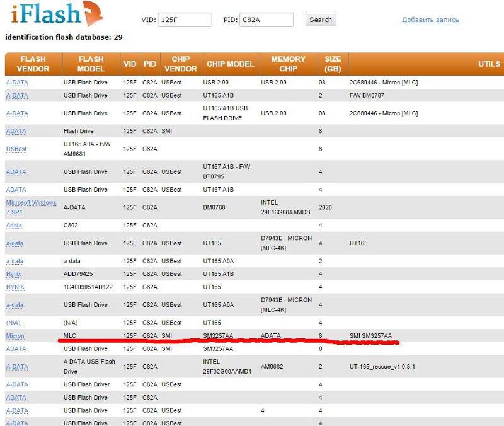This screenshot has width=504, height=426.
Task: Open the Hynix link in ADD79425 row
Action: tap(13, 274)
